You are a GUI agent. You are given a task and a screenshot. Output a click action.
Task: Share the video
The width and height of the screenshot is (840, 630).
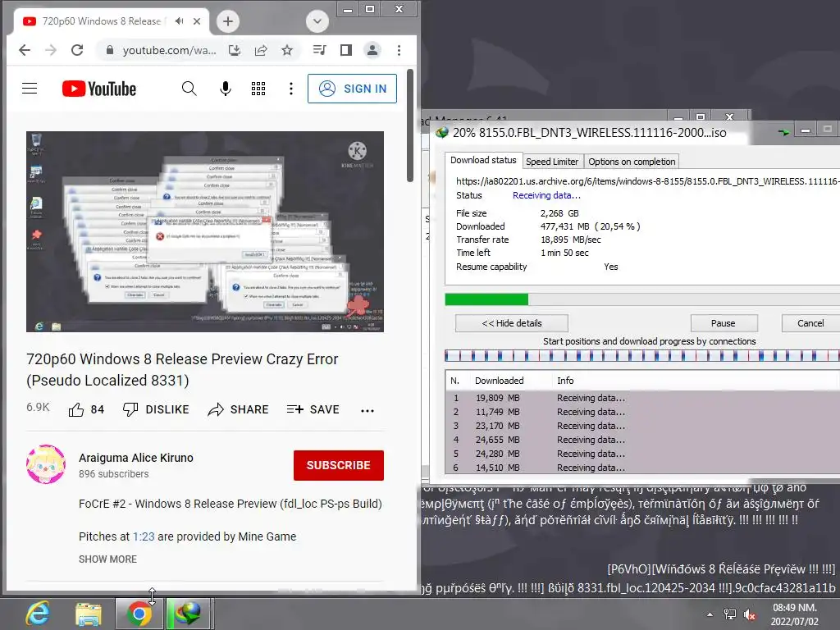pos(238,410)
